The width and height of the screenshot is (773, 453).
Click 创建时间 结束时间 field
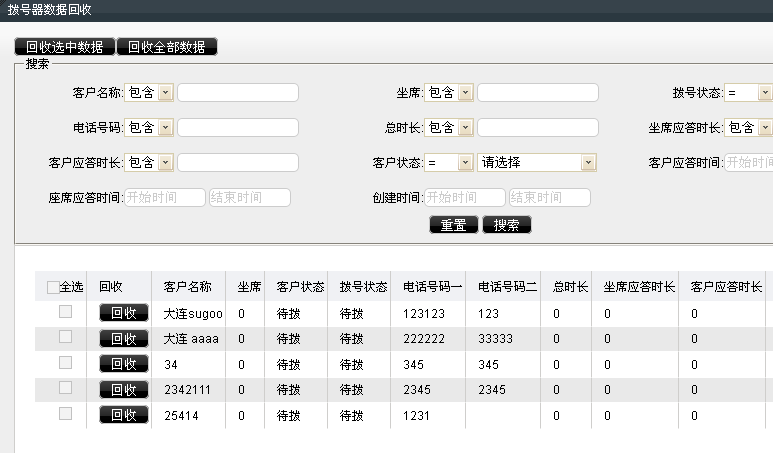pos(549,197)
